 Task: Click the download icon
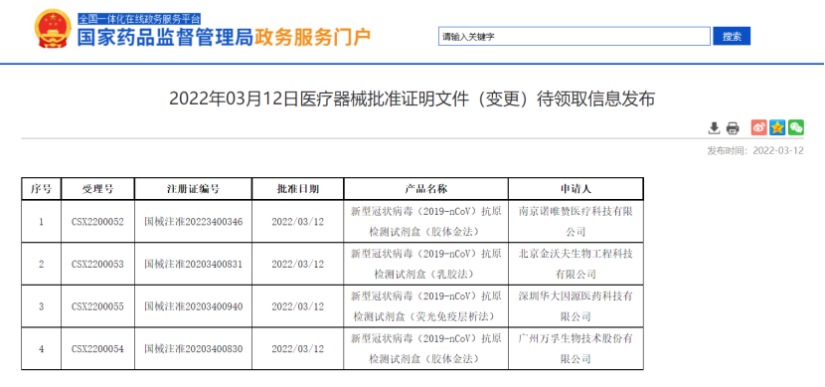[714, 127]
